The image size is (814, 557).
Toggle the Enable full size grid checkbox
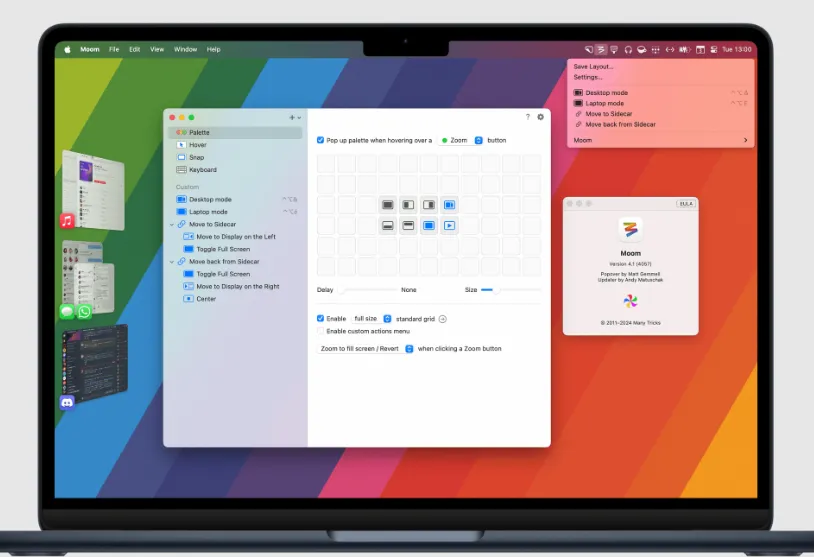[x=320, y=318]
